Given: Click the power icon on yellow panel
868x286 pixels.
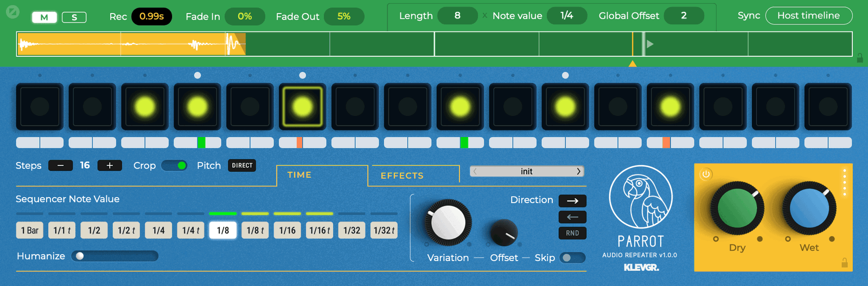Looking at the screenshot, I should [x=705, y=174].
